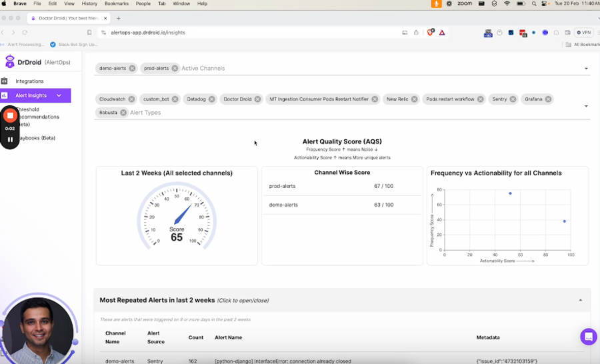The image size is (600, 364).
Task: Open the Bookmarks menu
Action: click(116, 3)
